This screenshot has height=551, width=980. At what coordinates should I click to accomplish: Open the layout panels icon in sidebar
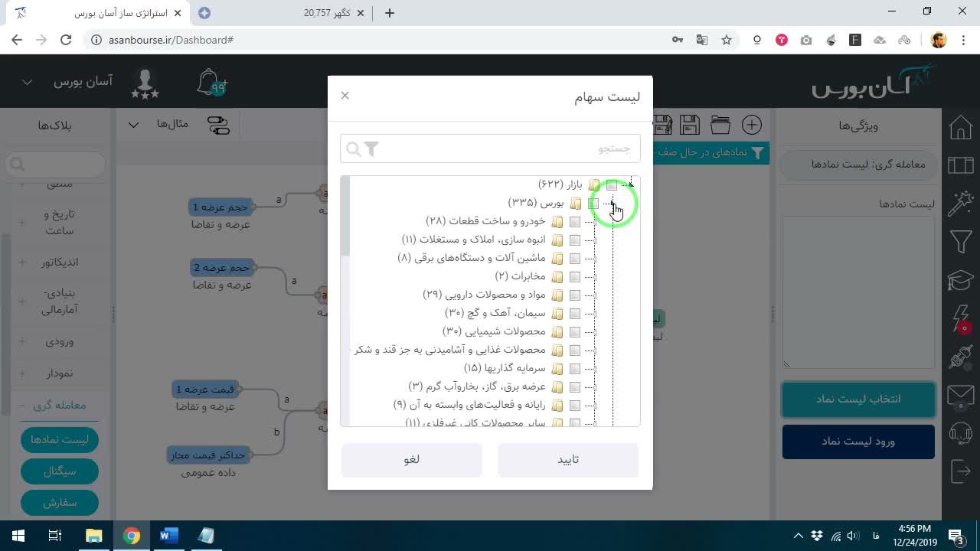click(961, 165)
